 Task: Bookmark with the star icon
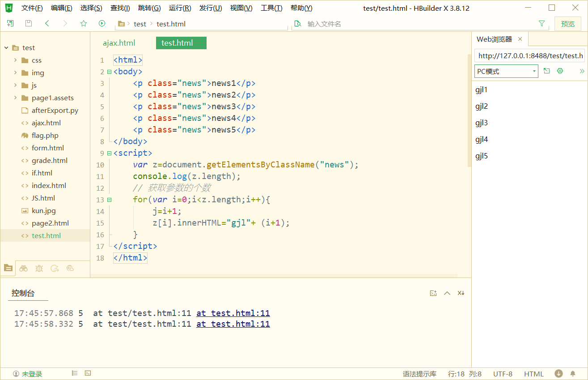84,24
